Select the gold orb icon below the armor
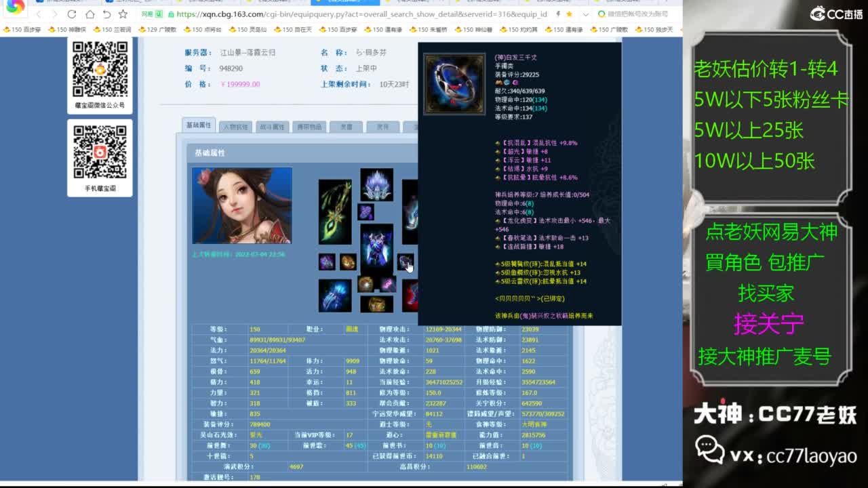The width and height of the screenshot is (868, 488). point(366,285)
